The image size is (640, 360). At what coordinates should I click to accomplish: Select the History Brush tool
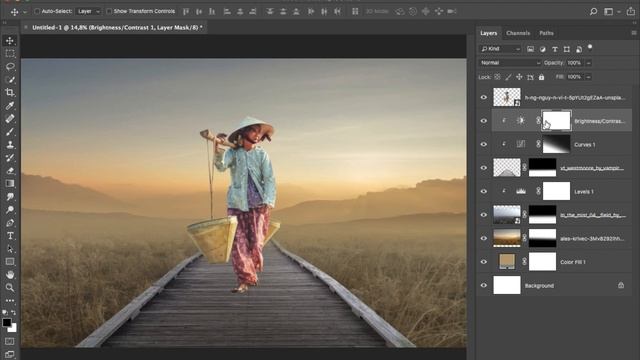pos(10,158)
